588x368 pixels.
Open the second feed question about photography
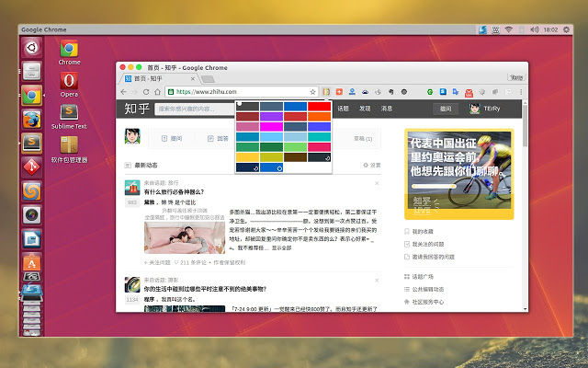(206, 289)
